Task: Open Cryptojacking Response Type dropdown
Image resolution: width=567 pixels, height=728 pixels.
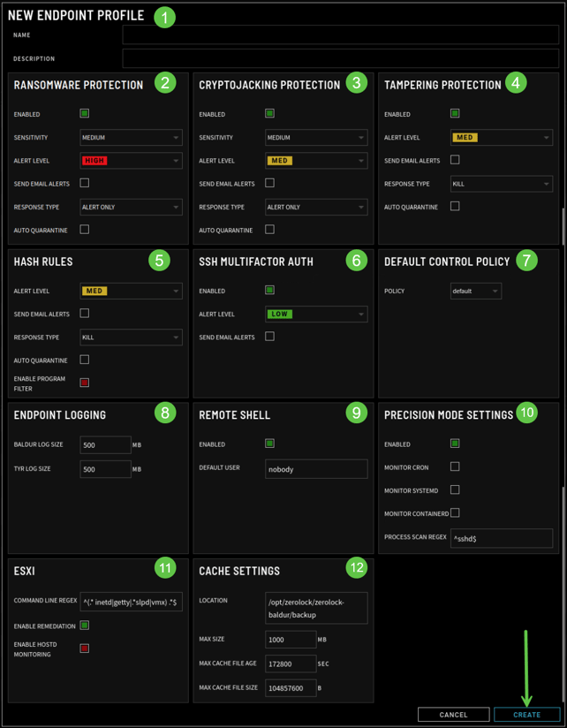Action: click(x=316, y=207)
